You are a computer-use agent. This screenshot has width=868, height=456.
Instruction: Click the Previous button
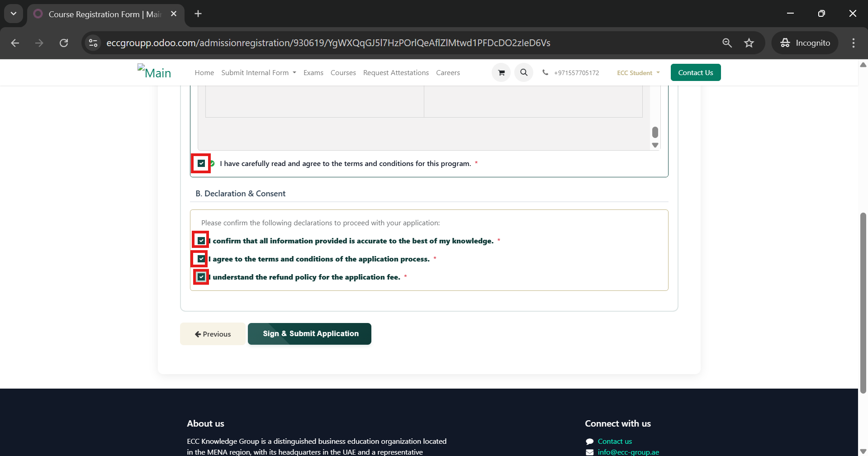click(213, 334)
